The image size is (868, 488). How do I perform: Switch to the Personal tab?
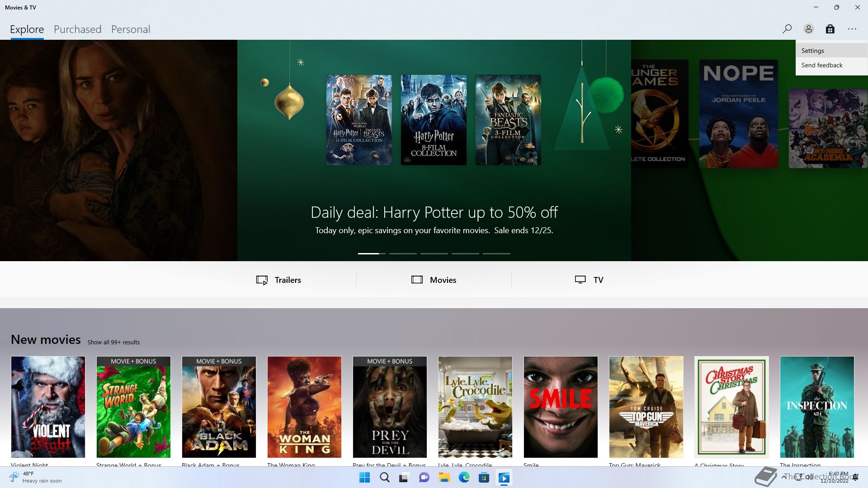tap(130, 29)
